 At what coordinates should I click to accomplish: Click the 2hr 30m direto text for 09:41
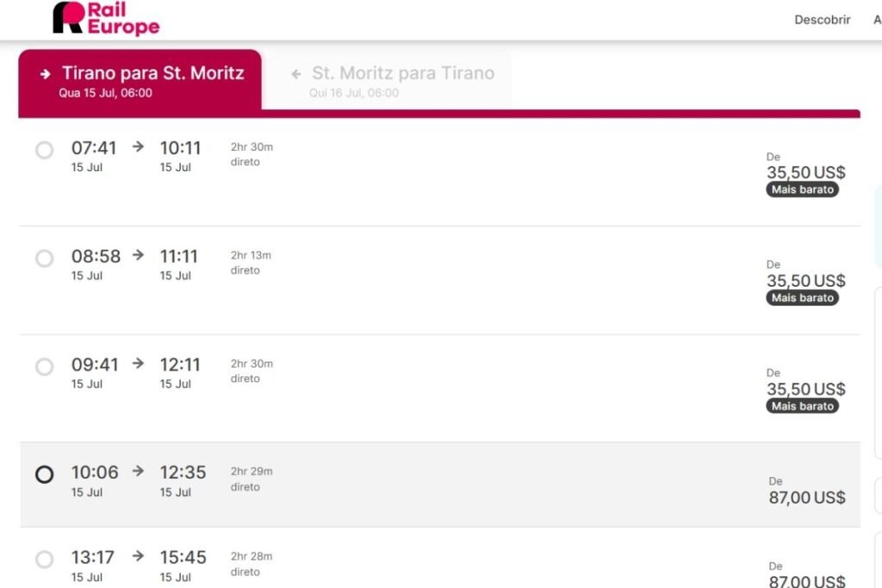coord(252,371)
